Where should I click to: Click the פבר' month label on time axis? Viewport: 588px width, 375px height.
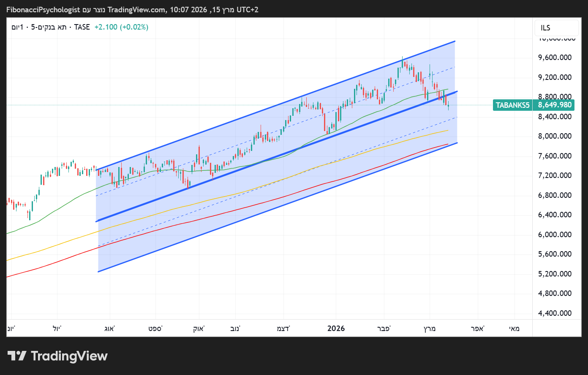click(384, 328)
